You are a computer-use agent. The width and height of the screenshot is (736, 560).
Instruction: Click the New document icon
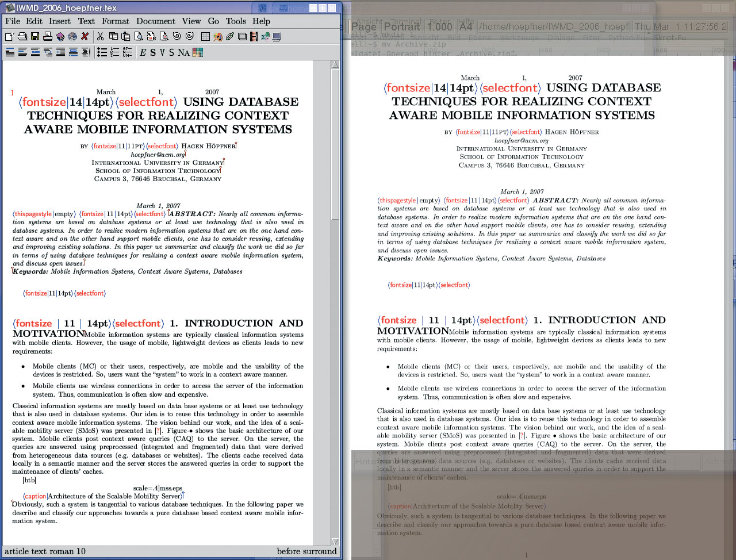[x=9, y=36]
